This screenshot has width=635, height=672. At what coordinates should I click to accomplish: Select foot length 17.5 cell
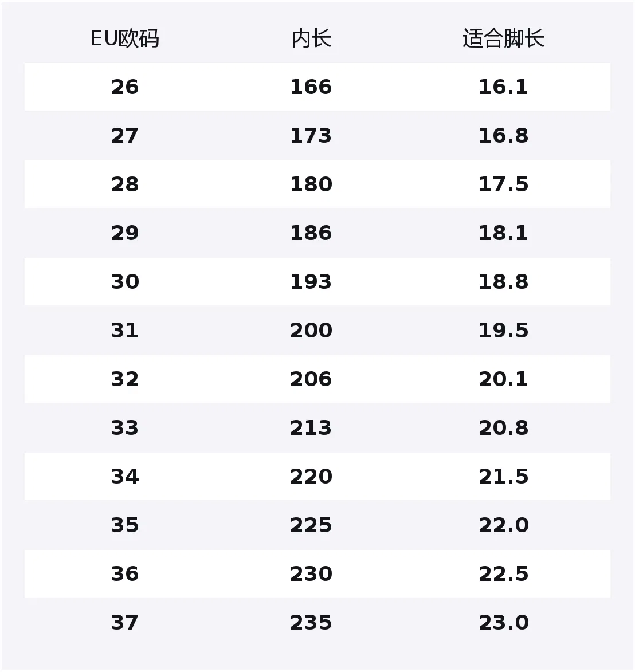tap(503, 184)
